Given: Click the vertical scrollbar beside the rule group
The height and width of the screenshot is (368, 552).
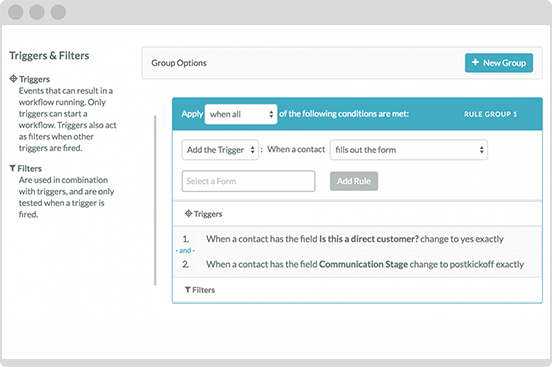Looking at the screenshot, I should click(x=155, y=200).
